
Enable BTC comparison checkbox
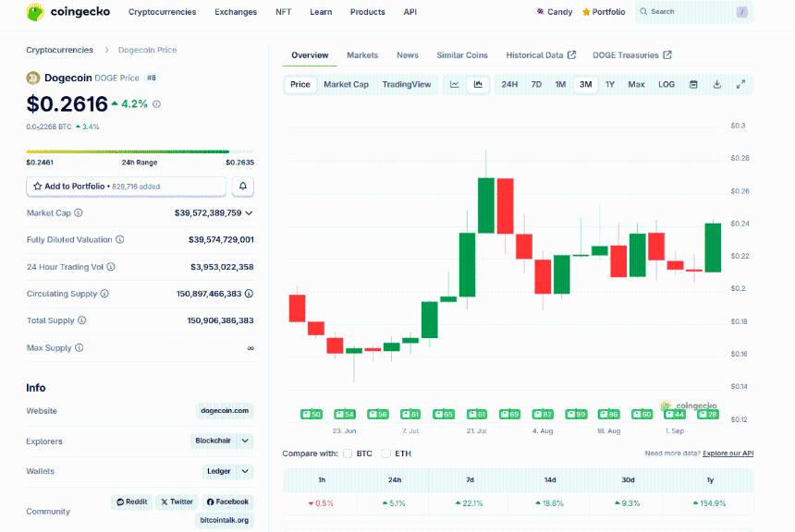[x=348, y=453]
